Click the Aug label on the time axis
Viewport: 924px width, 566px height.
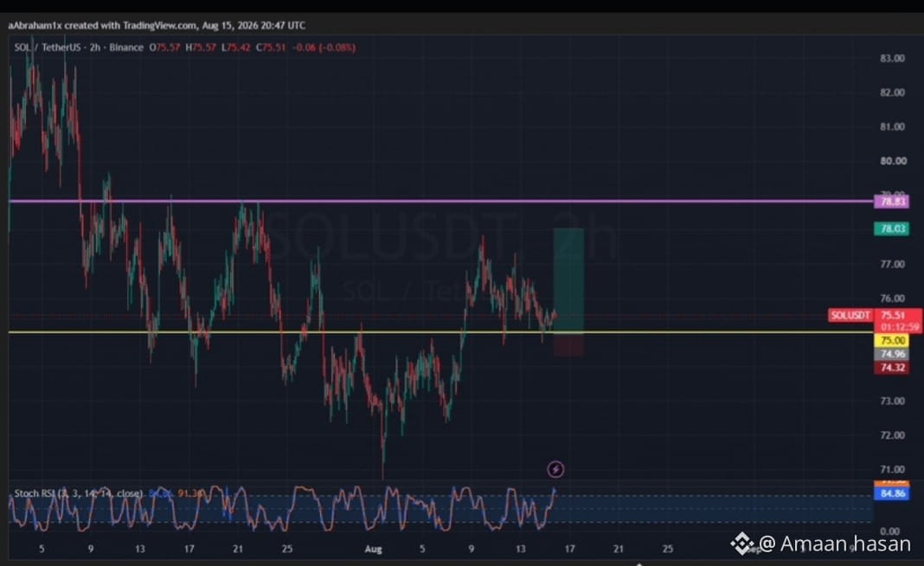373,549
